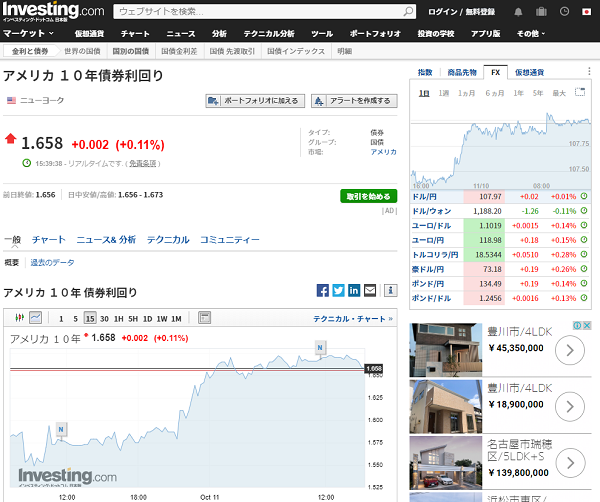Select 1週 range on FX mini chart
600x502 pixels.
point(444,93)
